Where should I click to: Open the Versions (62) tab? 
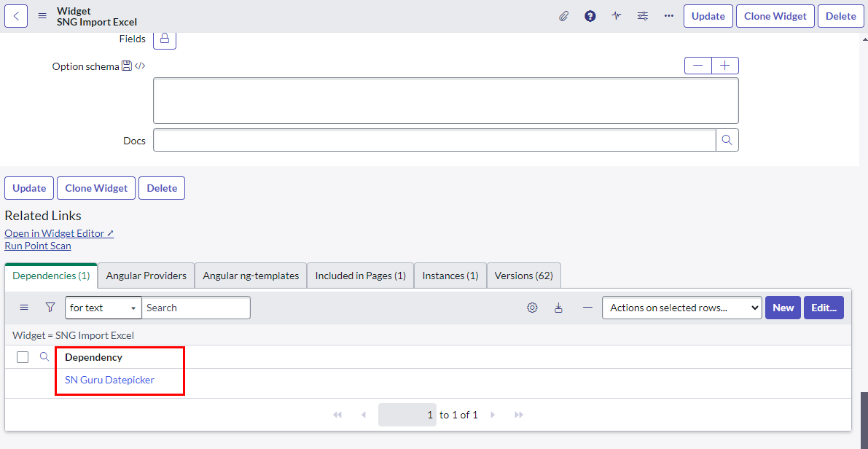[x=523, y=276]
